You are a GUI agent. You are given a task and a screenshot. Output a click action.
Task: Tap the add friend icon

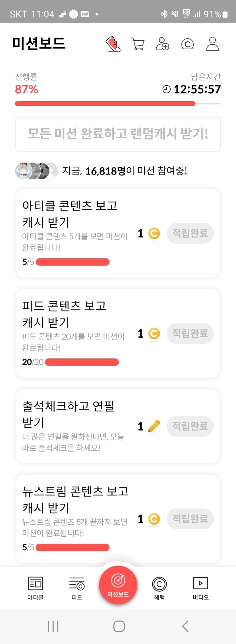(x=162, y=44)
